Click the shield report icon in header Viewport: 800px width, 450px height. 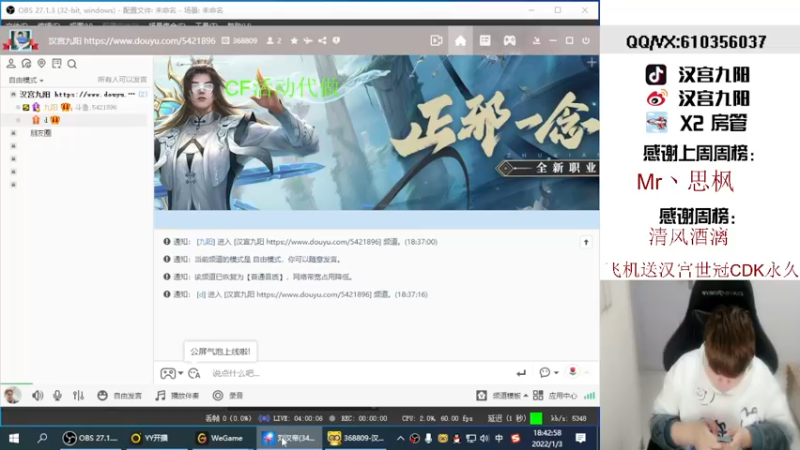tap(336, 41)
